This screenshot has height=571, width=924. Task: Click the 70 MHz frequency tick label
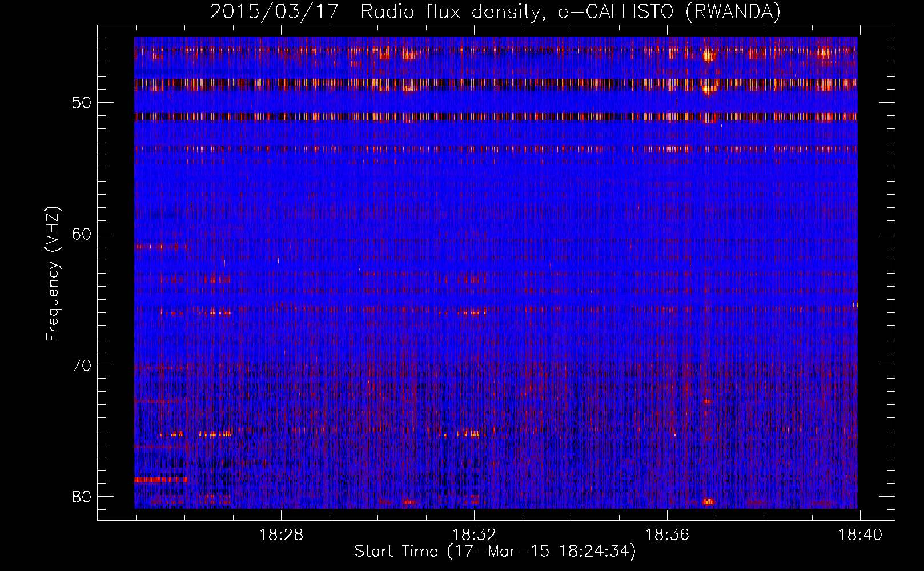tap(82, 365)
